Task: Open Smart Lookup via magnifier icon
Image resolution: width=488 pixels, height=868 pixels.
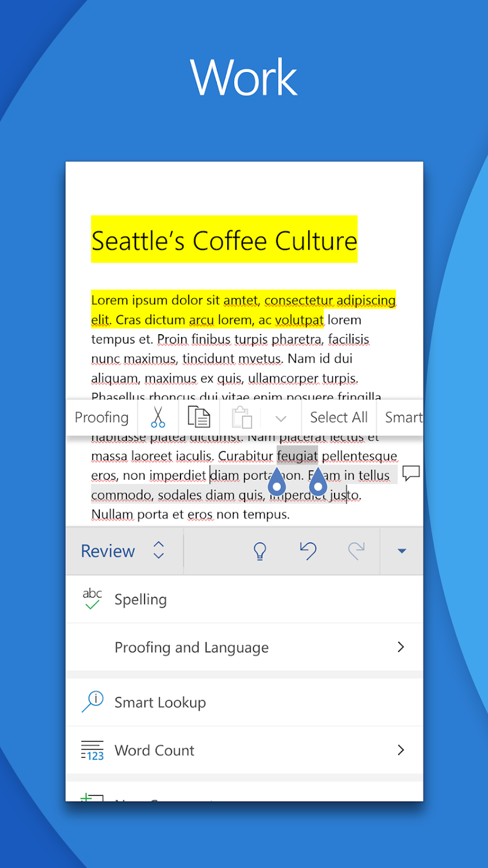Action: (x=92, y=701)
